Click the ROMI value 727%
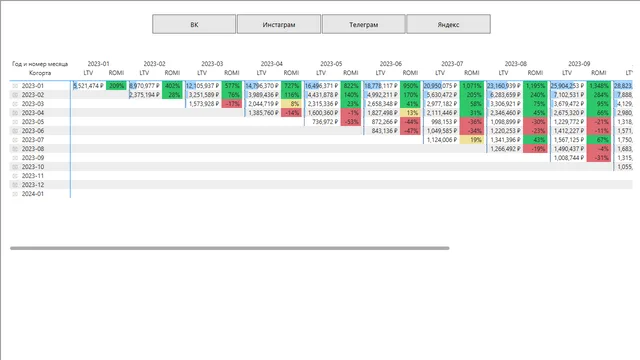This screenshot has height=360, width=640. [291, 86]
